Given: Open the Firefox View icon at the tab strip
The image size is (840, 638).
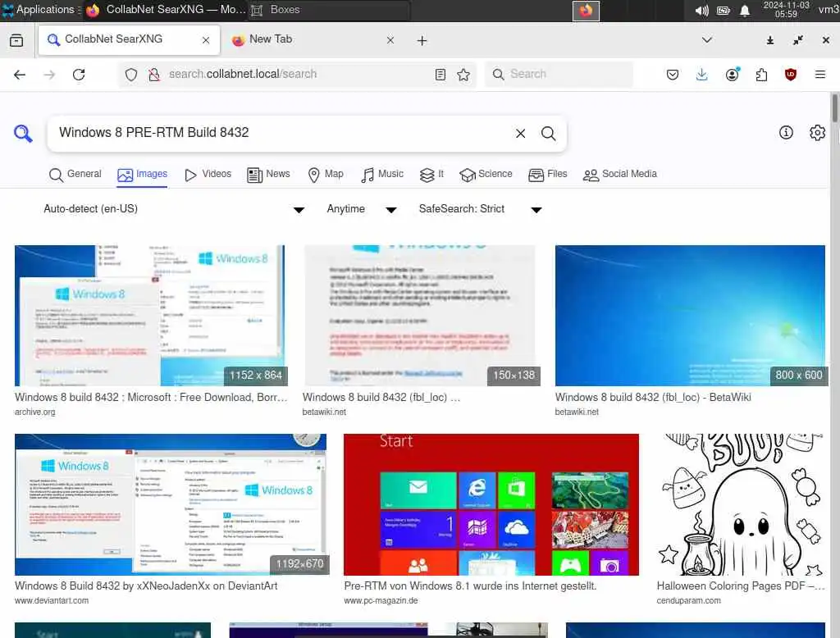Looking at the screenshot, I should point(16,40).
